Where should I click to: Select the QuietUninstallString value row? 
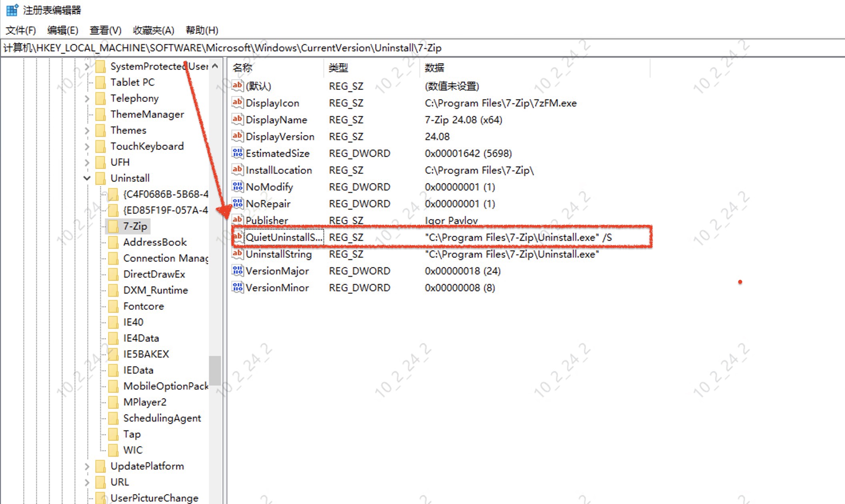pos(283,237)
